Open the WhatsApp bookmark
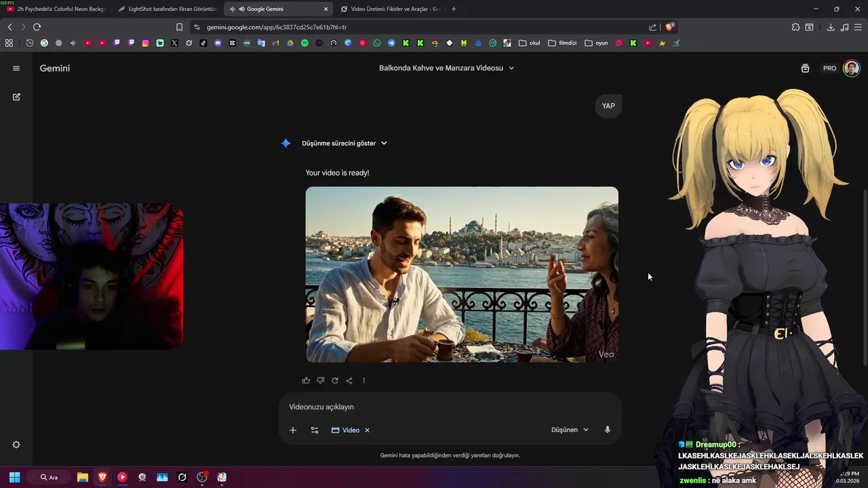The image size is (868, 488). (x=377, y=43)
